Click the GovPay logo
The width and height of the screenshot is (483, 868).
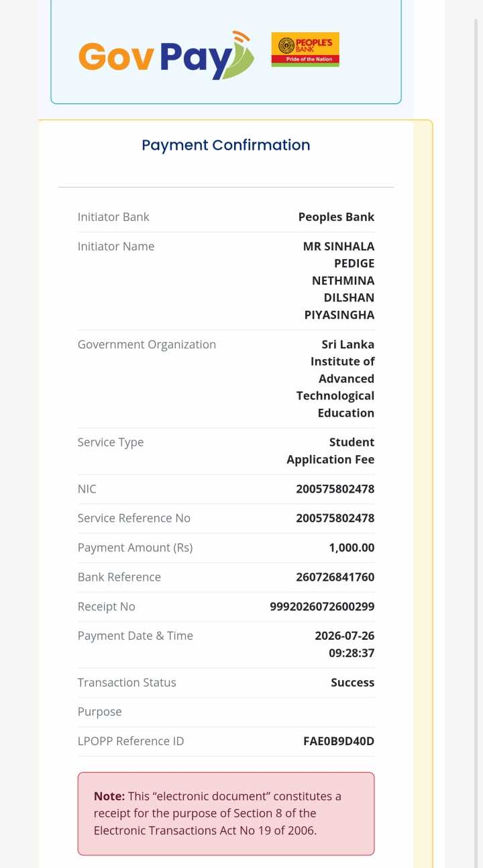click(x=166, y=55)
